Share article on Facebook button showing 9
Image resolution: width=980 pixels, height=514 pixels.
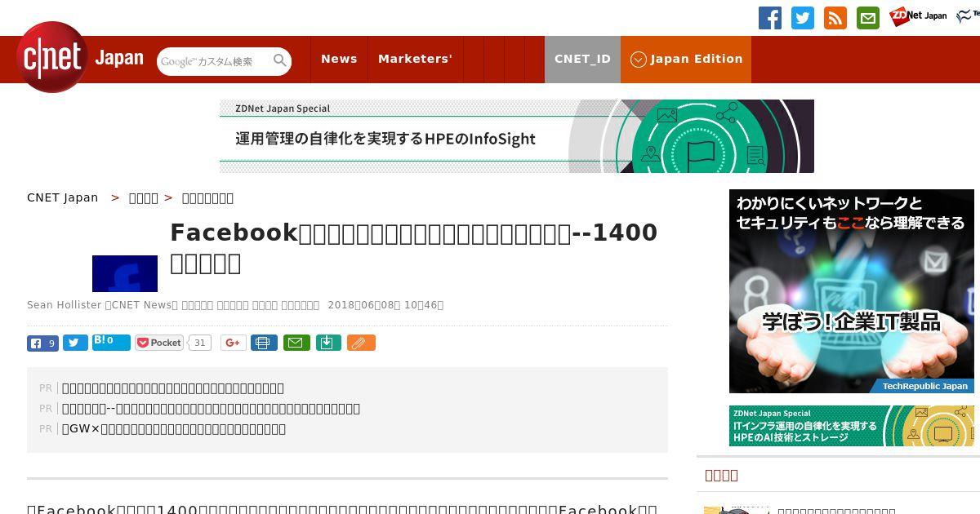(x=42, y=343)
